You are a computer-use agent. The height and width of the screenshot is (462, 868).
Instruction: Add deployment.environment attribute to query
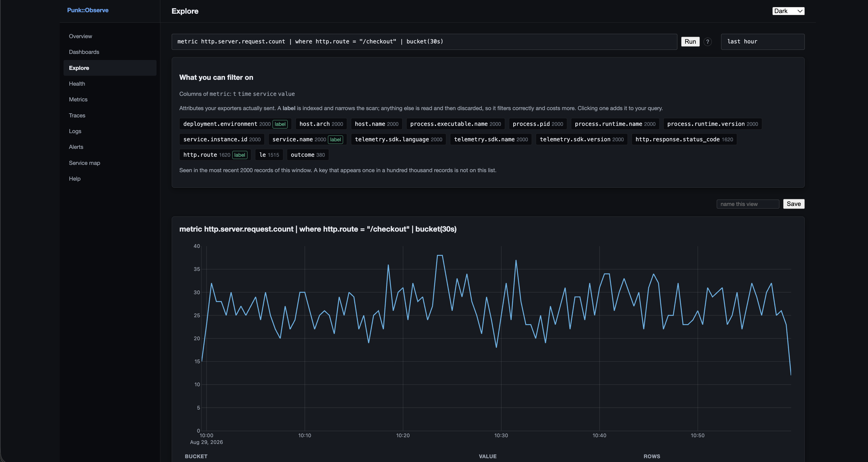tap(235, 124)
